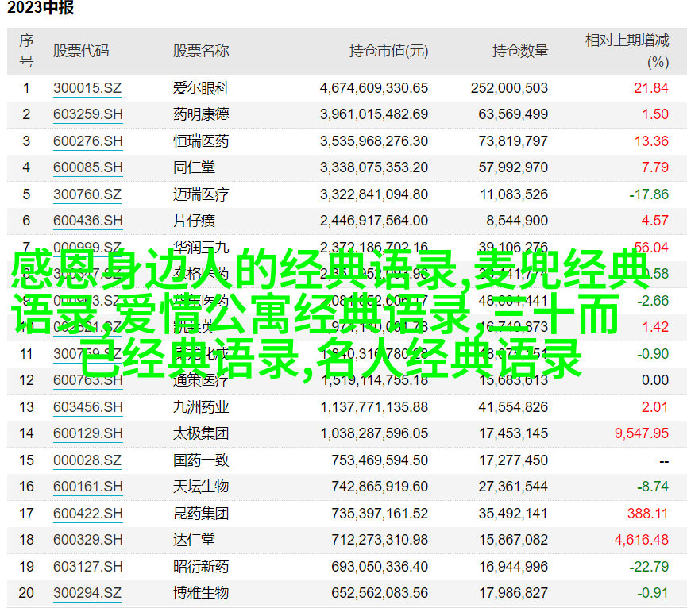Click holding quantity 16,944,996

coord(513,567)
